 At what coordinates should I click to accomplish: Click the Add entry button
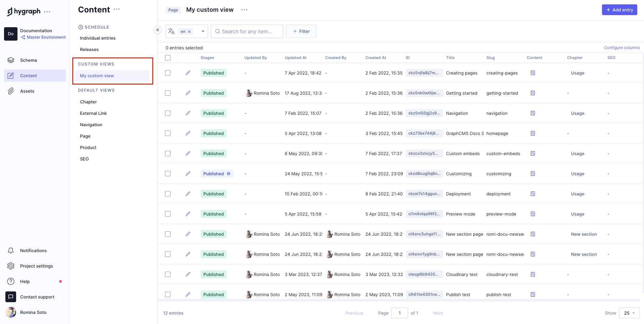(619, 10)
